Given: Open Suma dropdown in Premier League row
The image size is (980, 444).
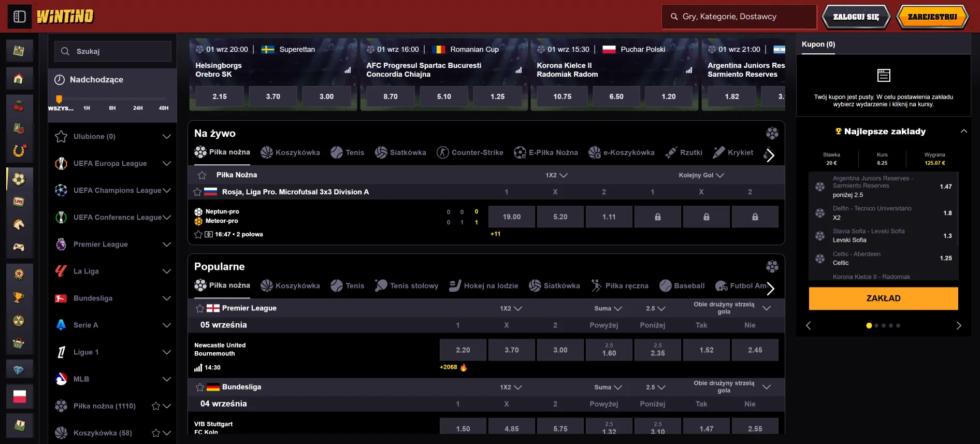Looking at the screenshot, I should tap(608, 308).
